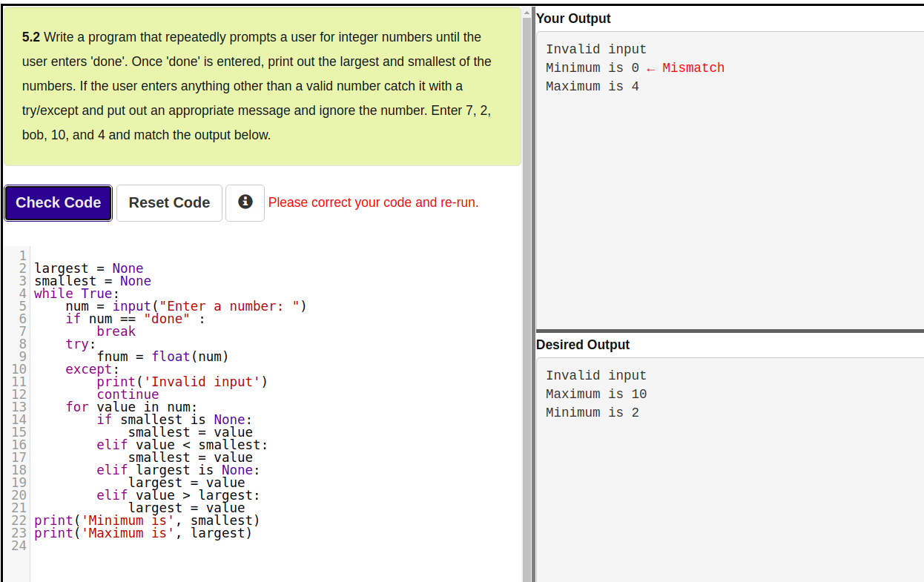Click code line 'largest = None'
The image size is (924, 582).
pyautogui.click(x=89, y=268)
